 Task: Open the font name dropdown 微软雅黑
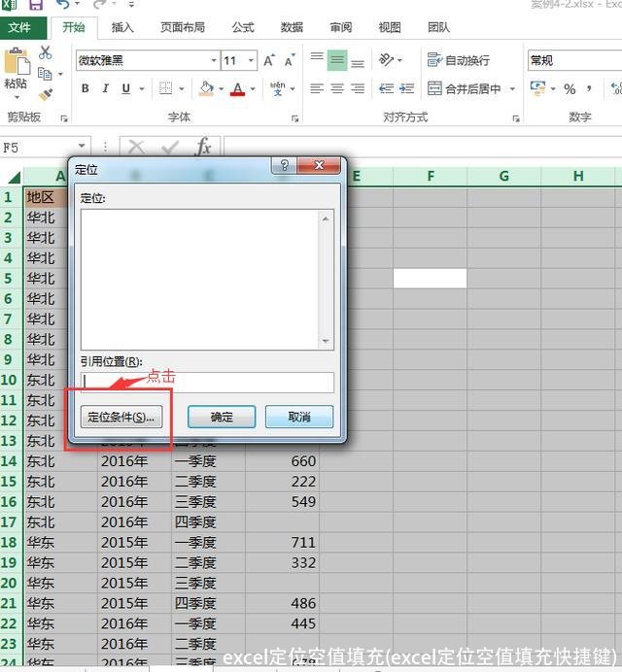click(214, 60)
